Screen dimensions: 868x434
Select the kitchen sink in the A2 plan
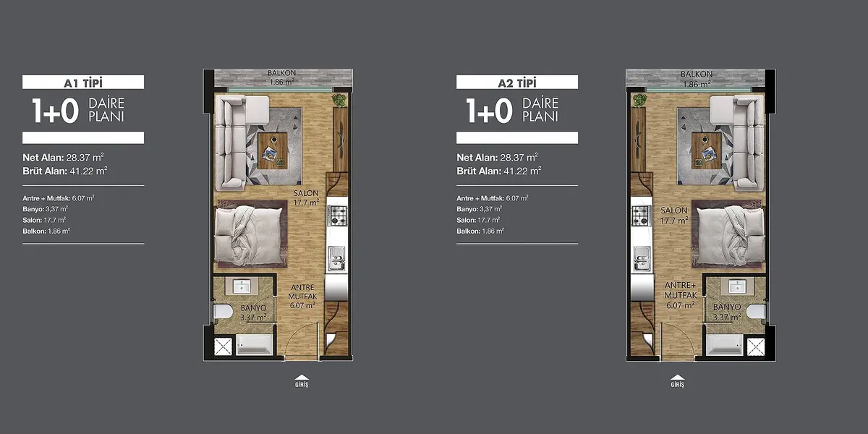[640, 258]
